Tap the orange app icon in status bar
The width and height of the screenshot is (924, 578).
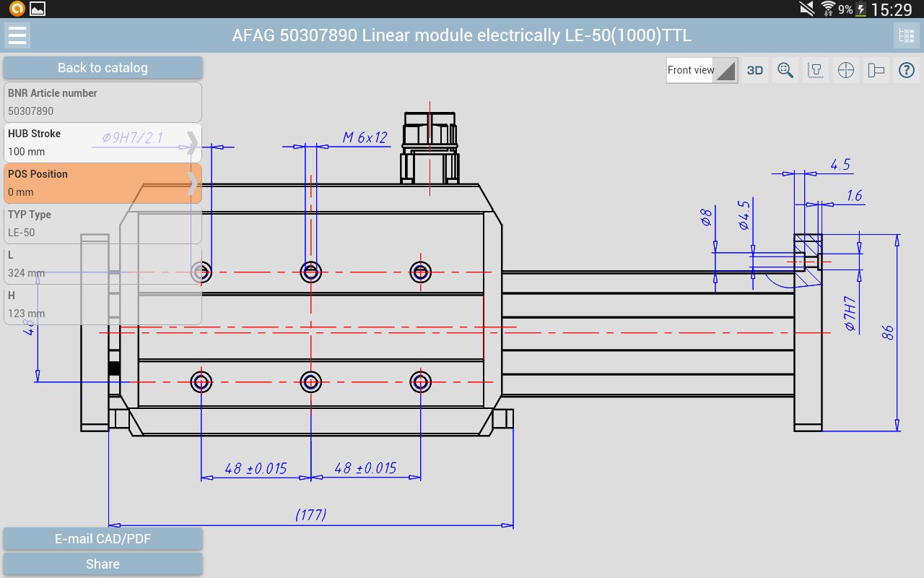pyautogui.click(x=16, y=9)
